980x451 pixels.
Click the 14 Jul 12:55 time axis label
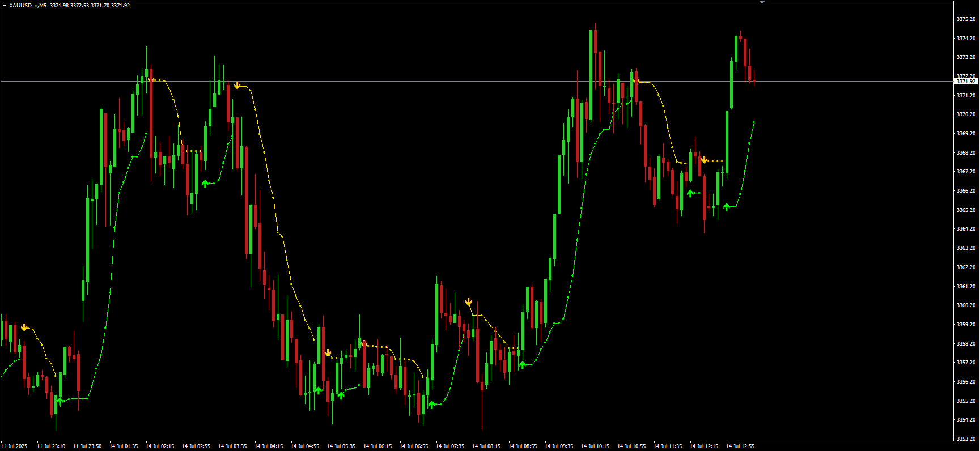[740, 446]
